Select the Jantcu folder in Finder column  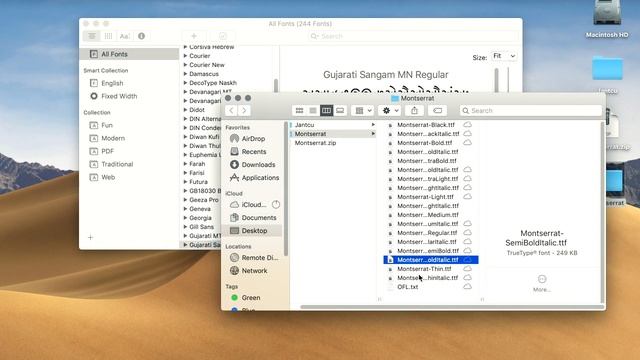(332, 125)
